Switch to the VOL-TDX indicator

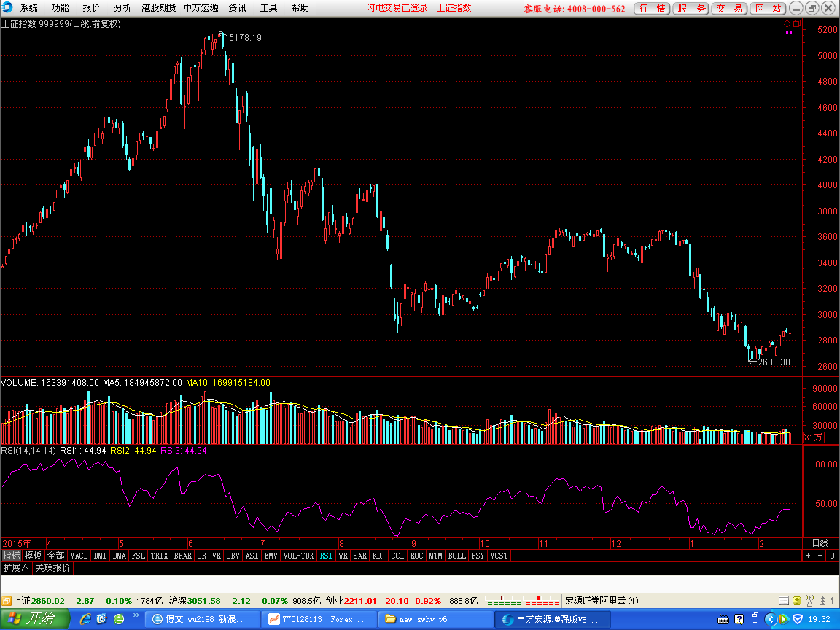tap(299, 556)
